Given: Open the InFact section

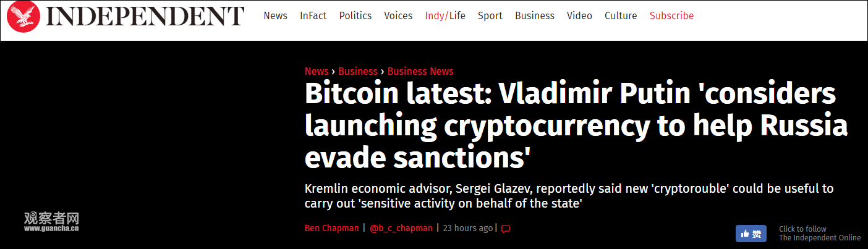Looking at the screenshot, I should (313, 15).
